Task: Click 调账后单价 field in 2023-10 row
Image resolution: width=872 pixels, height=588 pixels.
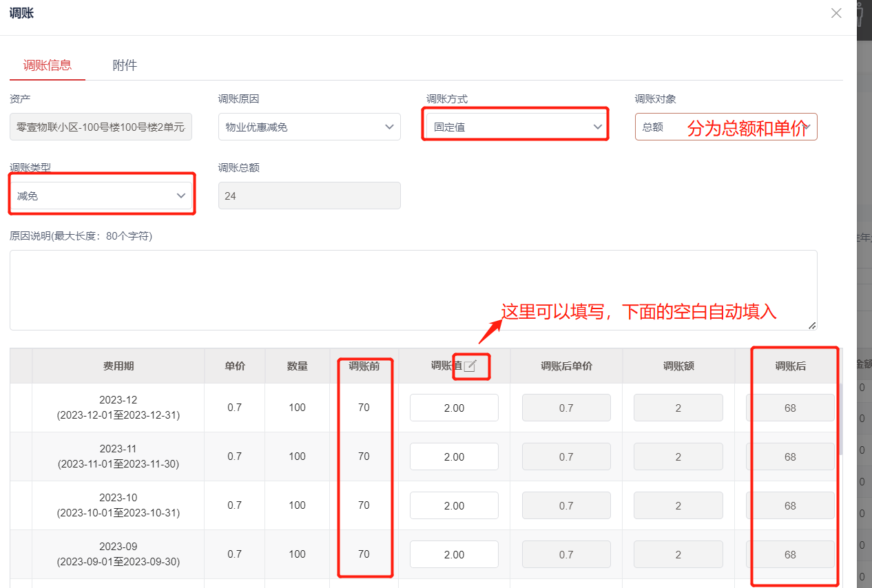Action: pyautogui.click(x=566, y=505)
